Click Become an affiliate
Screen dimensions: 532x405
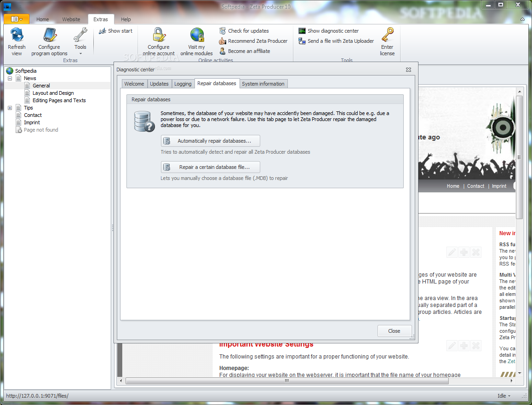[x=245, y=51]
